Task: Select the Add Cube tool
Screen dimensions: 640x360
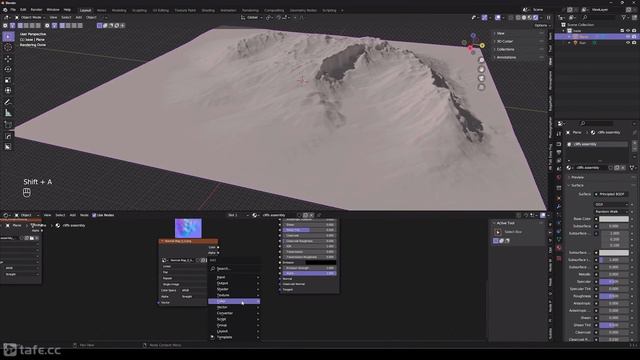Action: coord(8,124)
